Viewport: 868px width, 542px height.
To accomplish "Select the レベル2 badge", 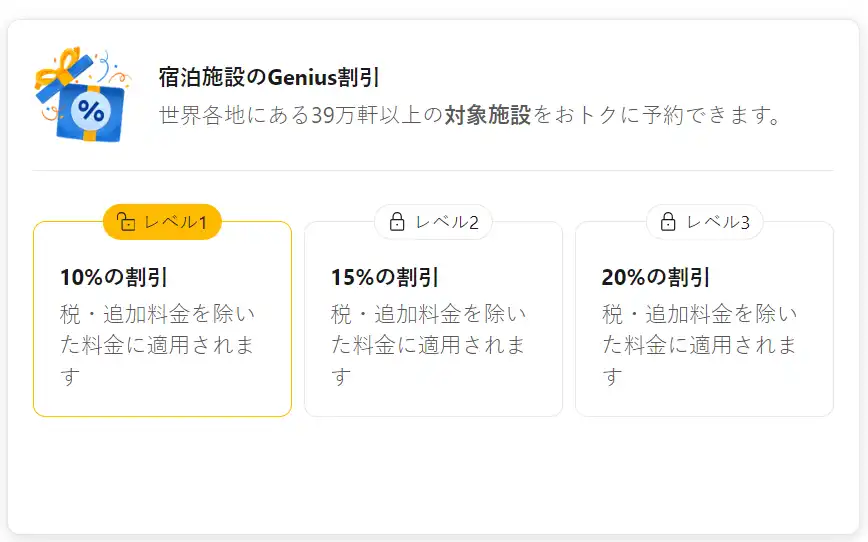I will (433, 222).
